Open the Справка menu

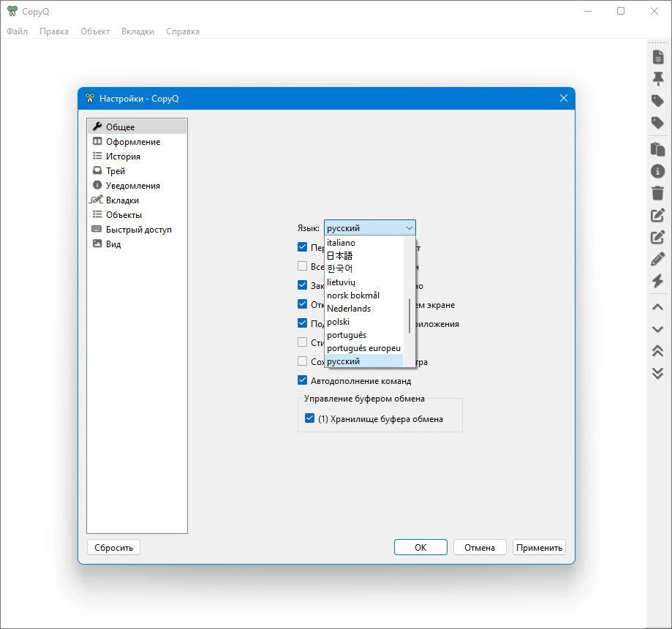point(183,31)
